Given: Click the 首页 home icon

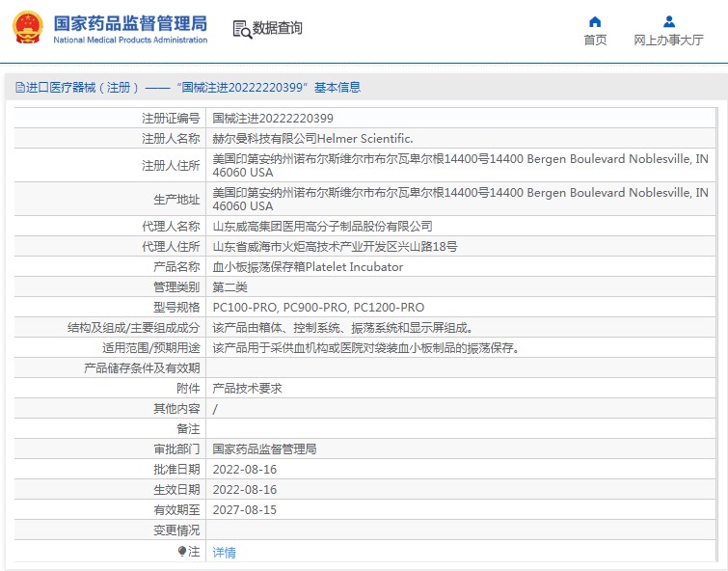Looking at the screenshot, I should (595, 22).
